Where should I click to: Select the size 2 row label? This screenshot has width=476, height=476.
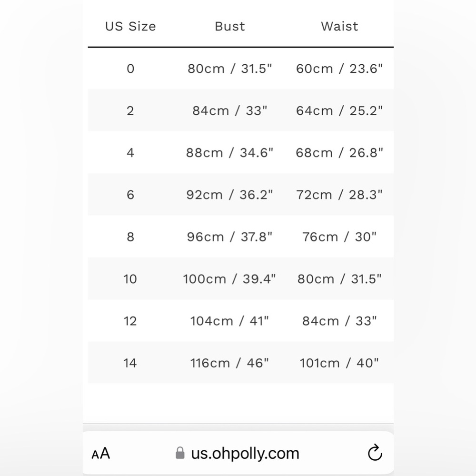[130, 111]
